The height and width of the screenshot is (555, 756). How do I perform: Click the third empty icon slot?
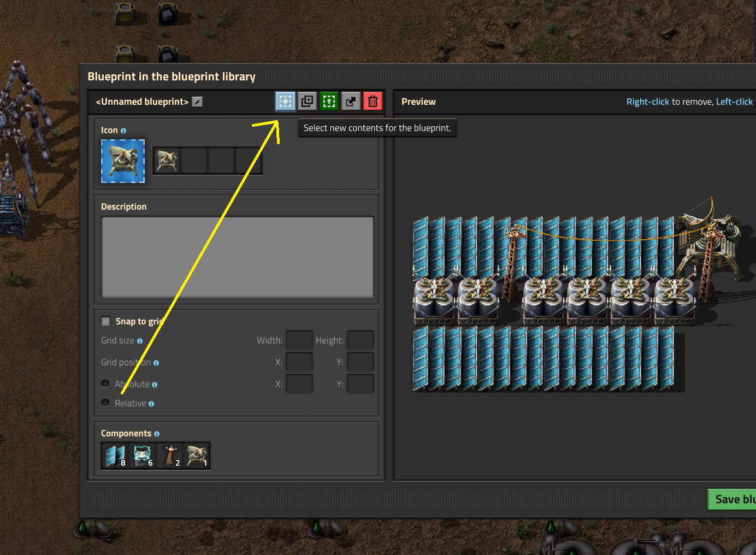[221, 161]
